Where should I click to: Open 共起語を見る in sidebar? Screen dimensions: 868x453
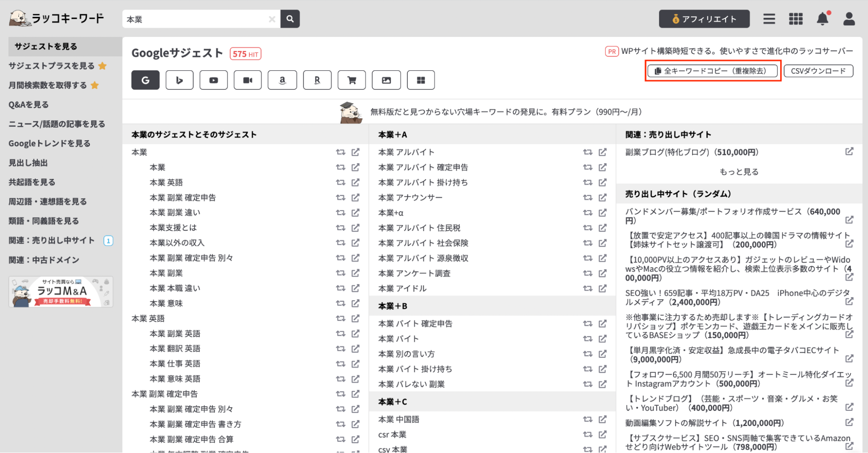pos(32,182)
